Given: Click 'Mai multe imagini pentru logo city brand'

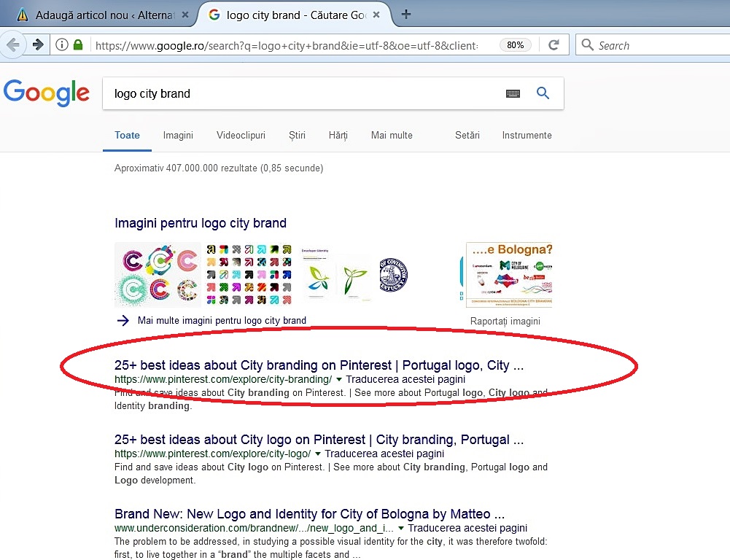Looking at the screenshot, I should [x=222, y=320].
